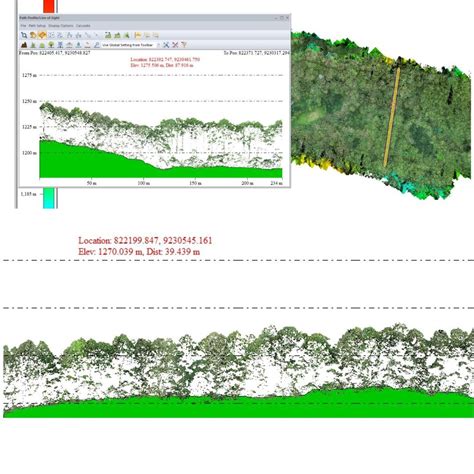Click the '1250 m' elevation axis label
This screenshot has height=474, width=474.
29,101
